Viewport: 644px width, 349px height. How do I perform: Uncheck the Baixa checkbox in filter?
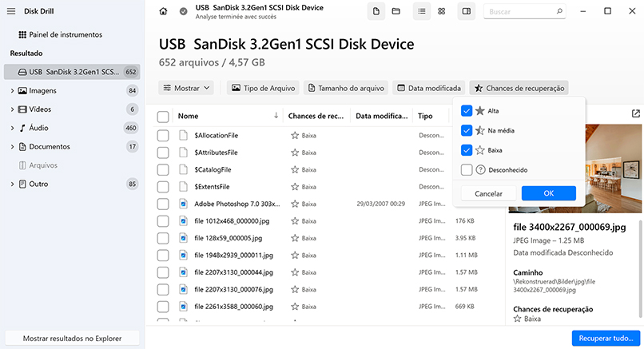coord(467,150)
